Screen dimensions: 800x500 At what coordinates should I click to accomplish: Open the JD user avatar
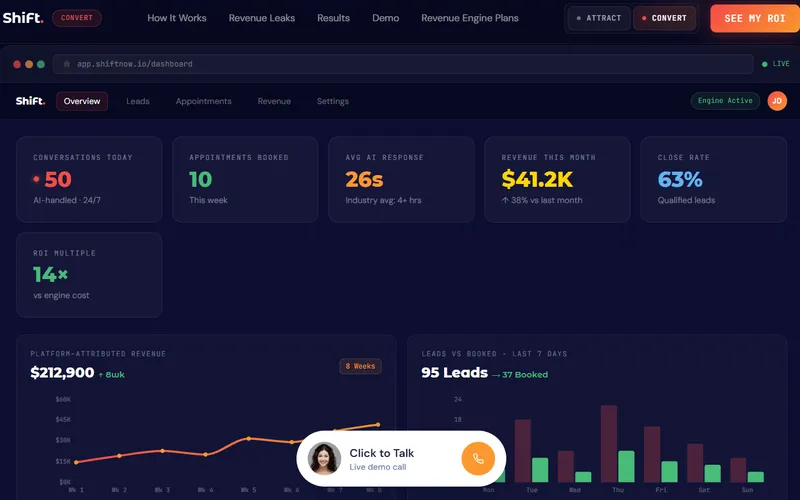coord(777,101)
